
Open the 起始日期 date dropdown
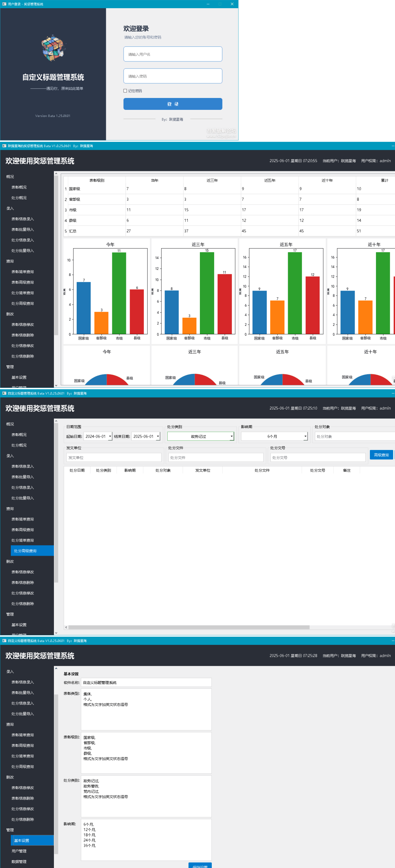pos(110,436)
